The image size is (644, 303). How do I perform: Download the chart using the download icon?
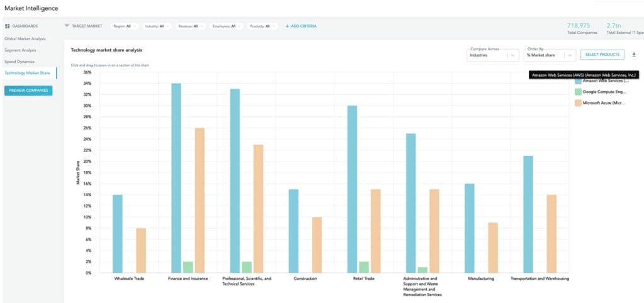634,55
